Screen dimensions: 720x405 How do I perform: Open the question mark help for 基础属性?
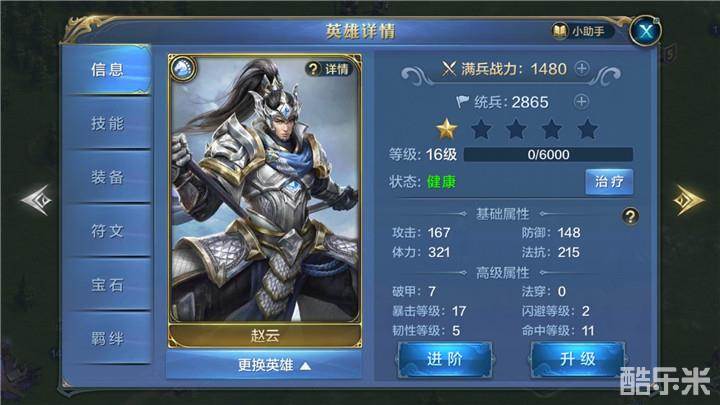(630, 216)
